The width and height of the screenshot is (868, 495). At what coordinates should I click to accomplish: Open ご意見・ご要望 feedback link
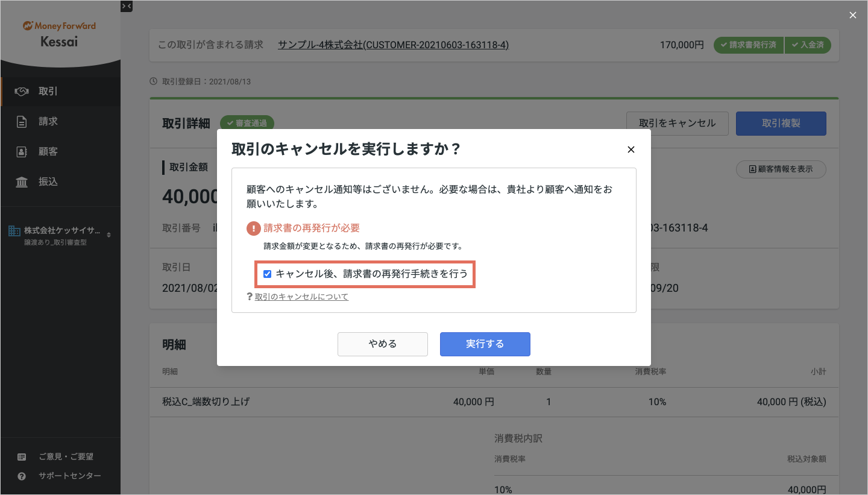[66, 456]
